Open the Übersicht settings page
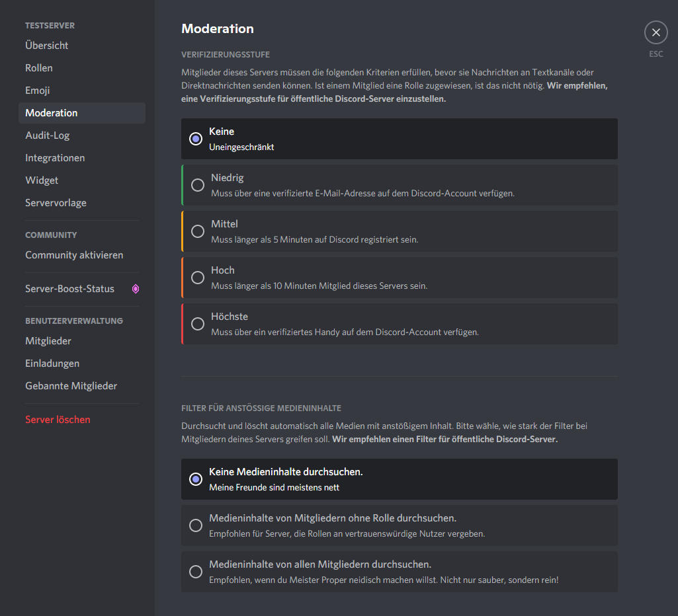678x616 pixels. click(47, 46)
